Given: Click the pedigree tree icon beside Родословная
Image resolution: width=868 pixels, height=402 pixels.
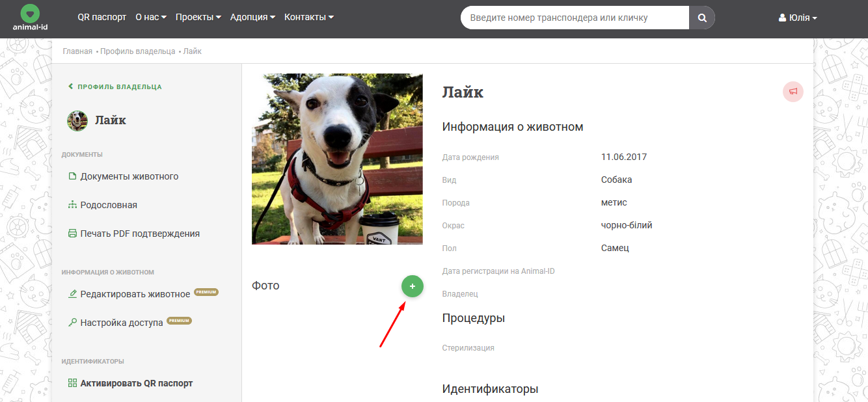Looking at the screenshot, I should click(x=72, y=205).
